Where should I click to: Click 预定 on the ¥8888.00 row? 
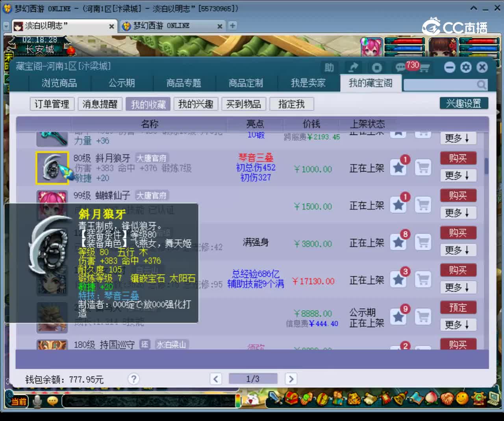[458, 307]
